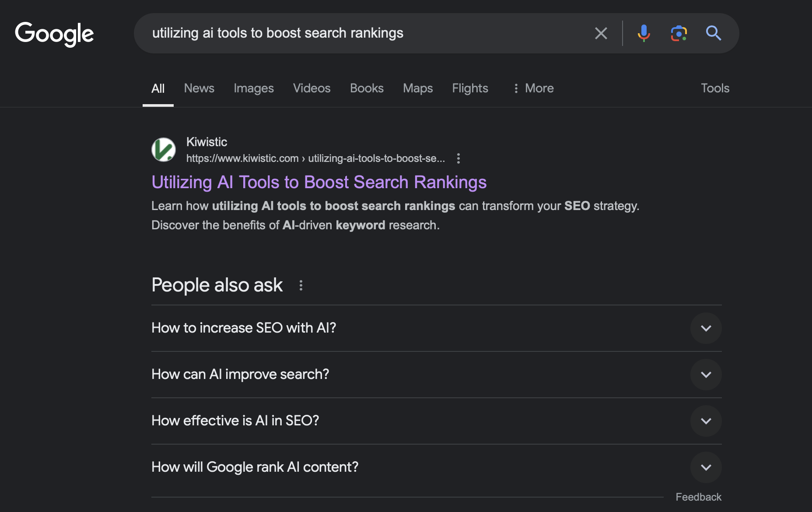Click the question "How can AI improve search?"
The height and width of the screenshot is (512, 812).
point(240,375)
